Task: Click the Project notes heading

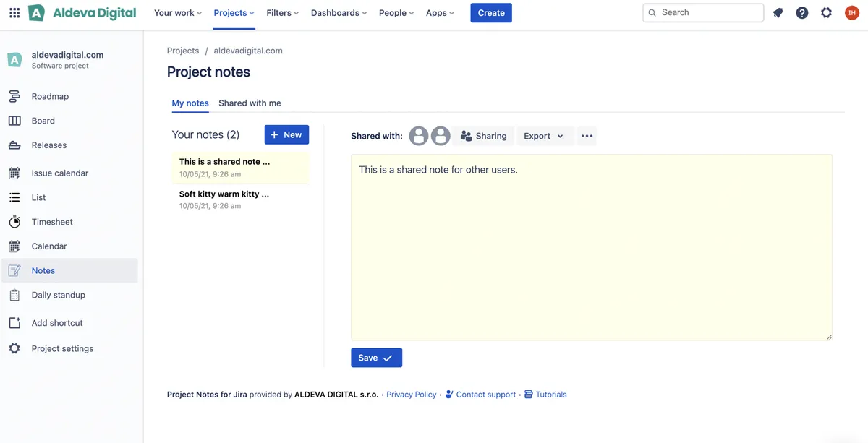Action: pyautogui.click(x=208, y=72)
